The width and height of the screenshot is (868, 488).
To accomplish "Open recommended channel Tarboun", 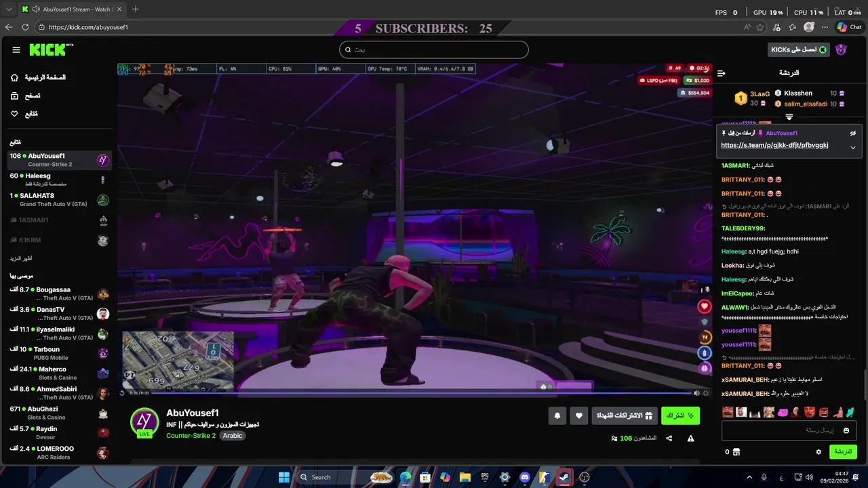I will (59, 353).
